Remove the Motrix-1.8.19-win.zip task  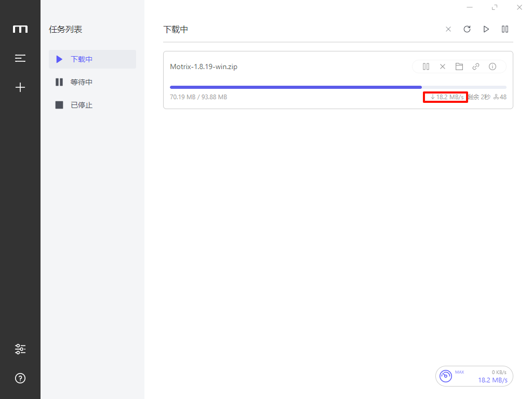point(443,66)
